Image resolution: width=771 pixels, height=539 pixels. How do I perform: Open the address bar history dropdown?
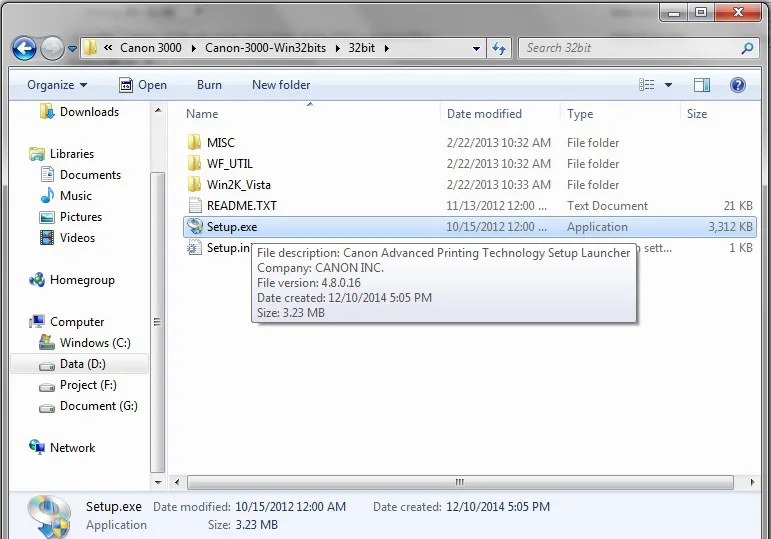476,48
